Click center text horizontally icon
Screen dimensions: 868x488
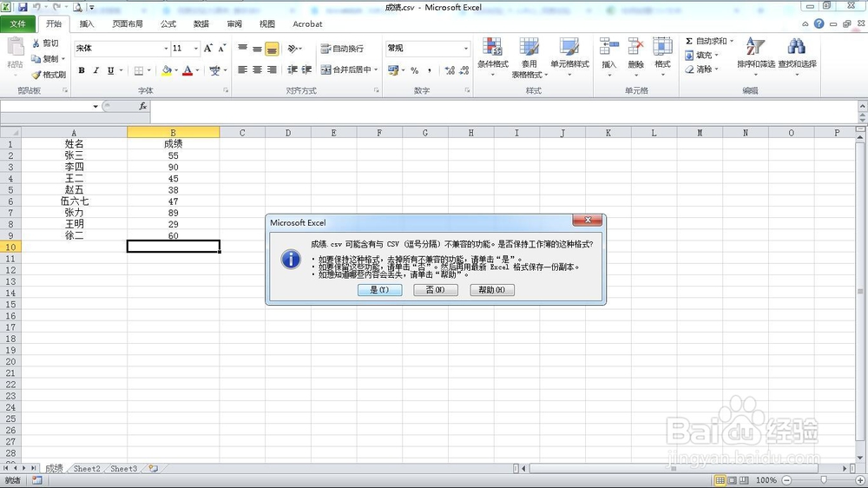[257, 69]
